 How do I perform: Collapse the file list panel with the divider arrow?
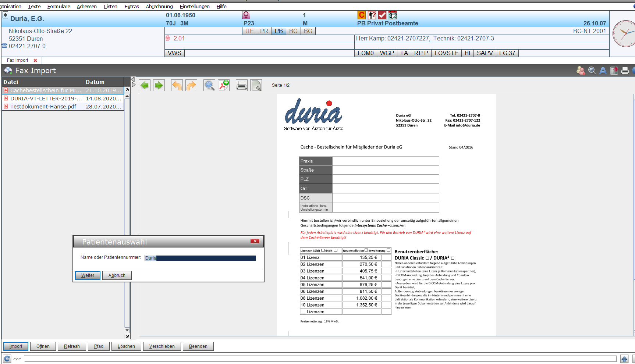(x=132, y=79)
